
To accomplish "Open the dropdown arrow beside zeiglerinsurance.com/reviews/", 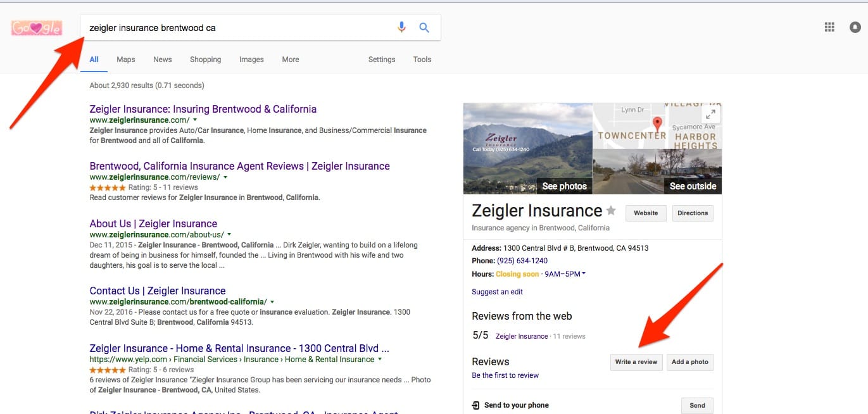I will pyautogui.click(x=225, y=177).
